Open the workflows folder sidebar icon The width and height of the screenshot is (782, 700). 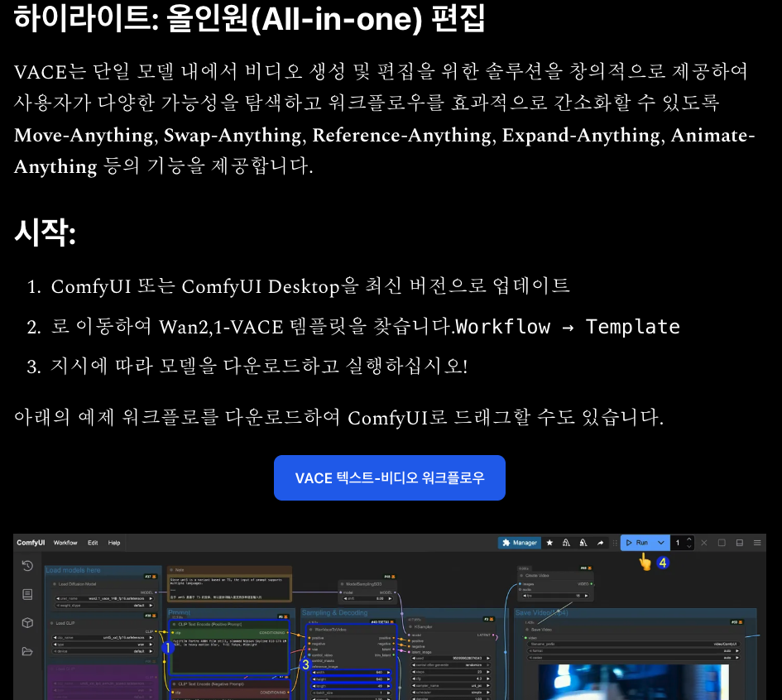27,651
